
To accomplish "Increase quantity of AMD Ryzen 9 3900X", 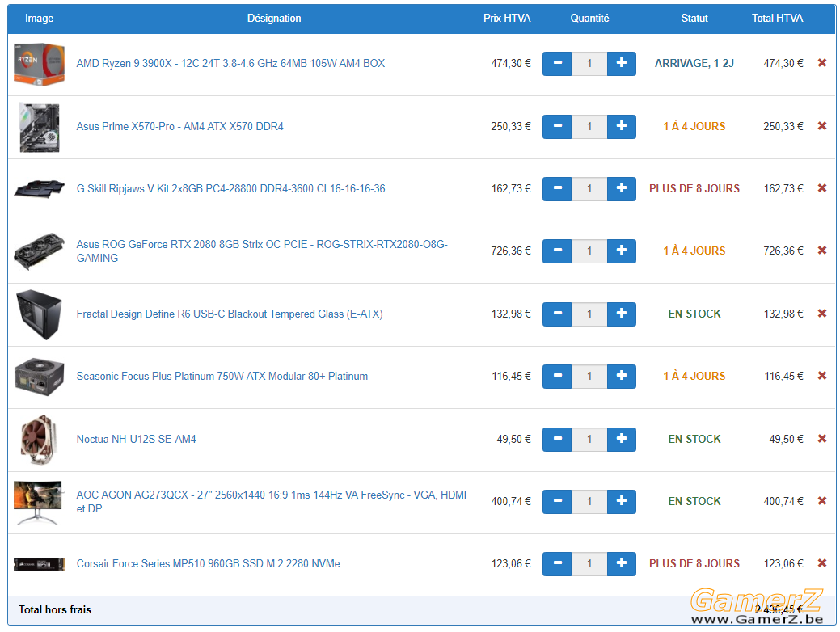I will [622, 63].
